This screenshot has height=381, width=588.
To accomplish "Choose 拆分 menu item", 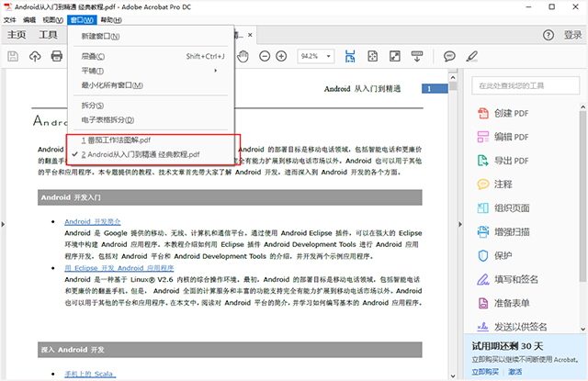I will (x=149, y=106).
